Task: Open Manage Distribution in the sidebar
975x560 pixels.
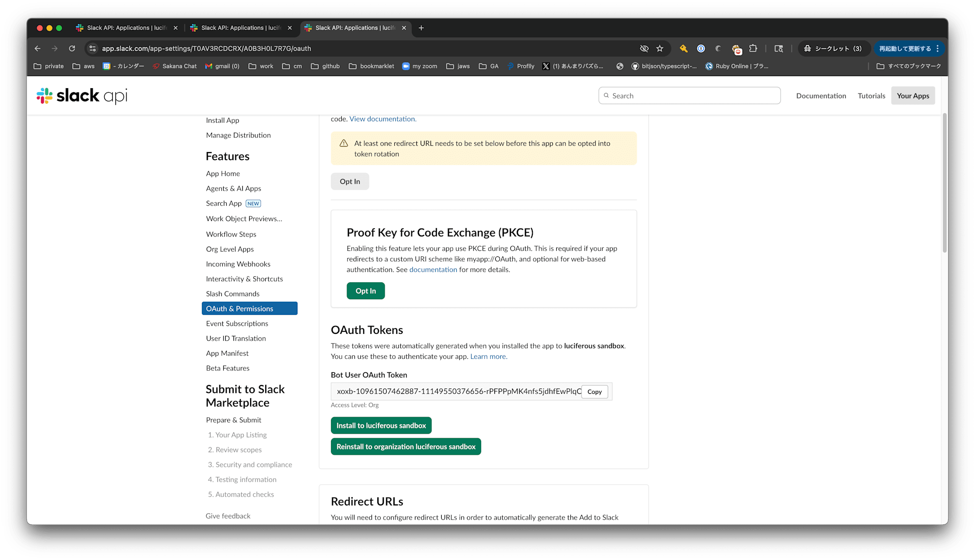Action: [238, 135]
